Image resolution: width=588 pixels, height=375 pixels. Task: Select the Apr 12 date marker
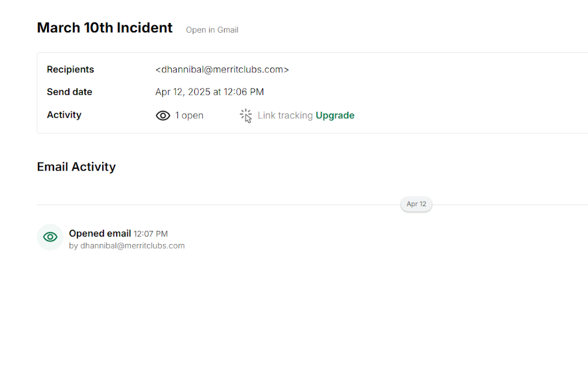pos(416,204)
